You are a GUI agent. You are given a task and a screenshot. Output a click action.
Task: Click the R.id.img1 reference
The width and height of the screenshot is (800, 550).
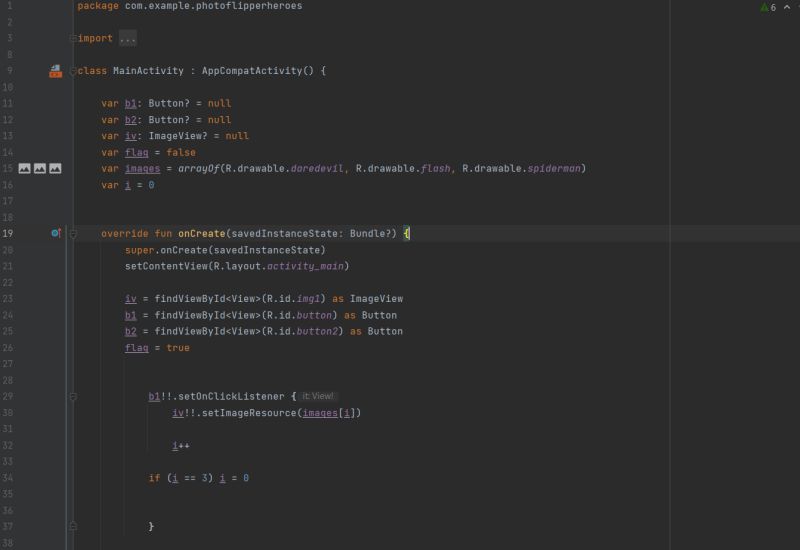293,299
